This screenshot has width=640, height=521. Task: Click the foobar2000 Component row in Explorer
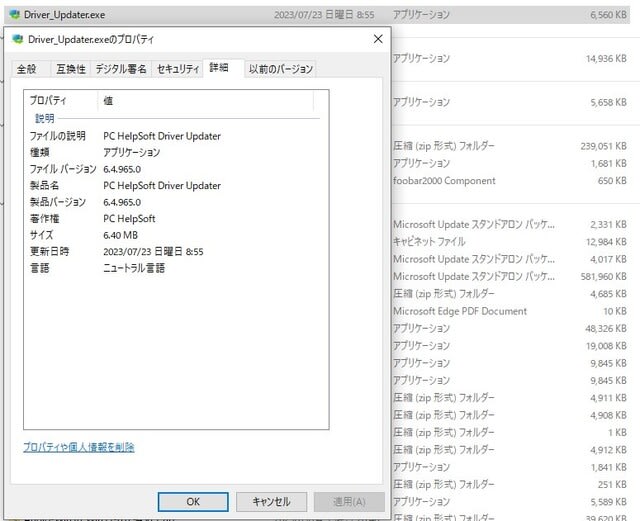[510, 180]
